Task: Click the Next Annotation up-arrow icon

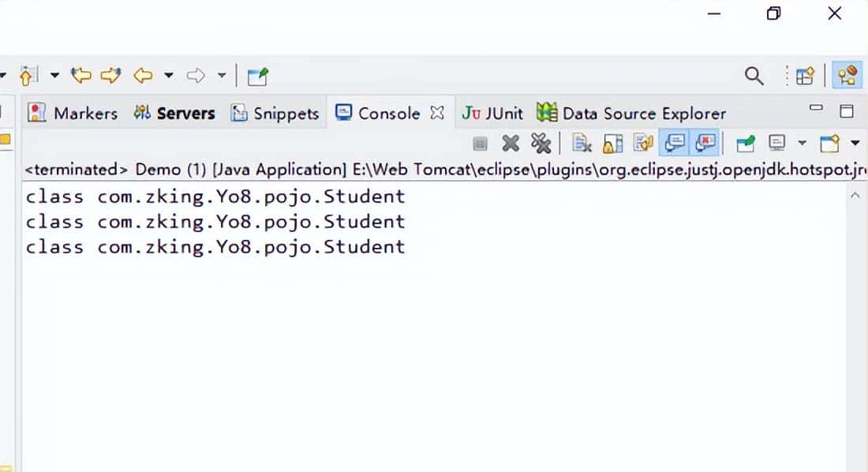Action: point(28,75)
